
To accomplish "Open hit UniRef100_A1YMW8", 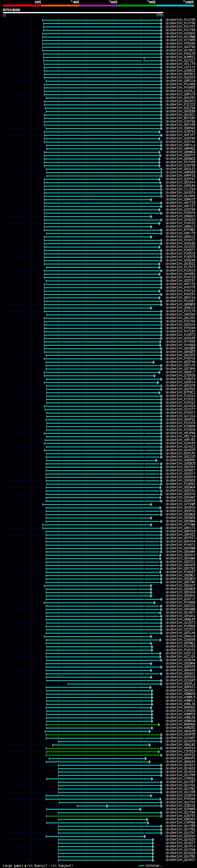I will click(x=180, y=37).
